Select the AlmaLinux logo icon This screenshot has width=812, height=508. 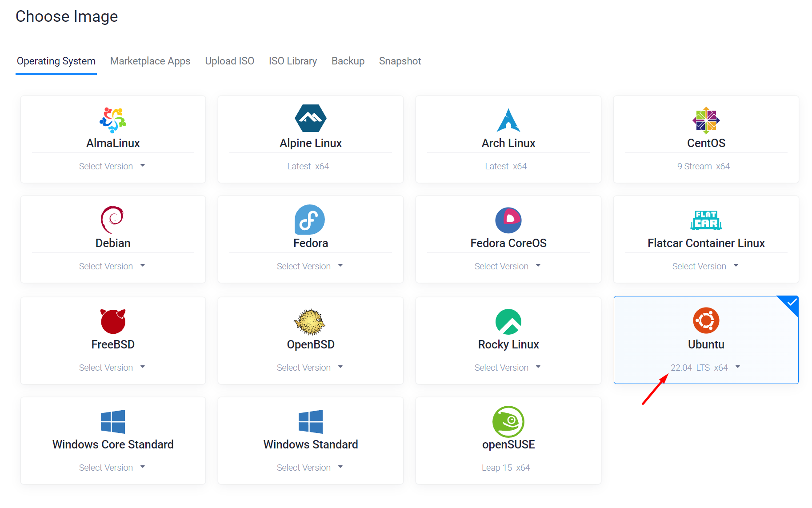[113, 120]
